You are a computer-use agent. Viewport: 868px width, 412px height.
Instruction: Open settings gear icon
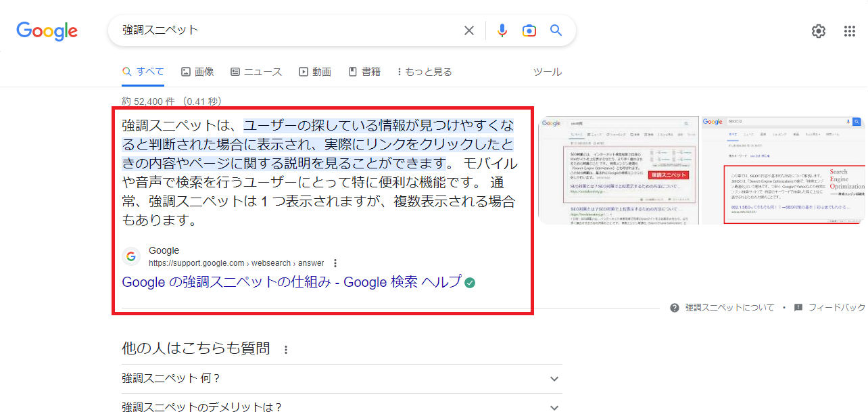pos(818,31)
